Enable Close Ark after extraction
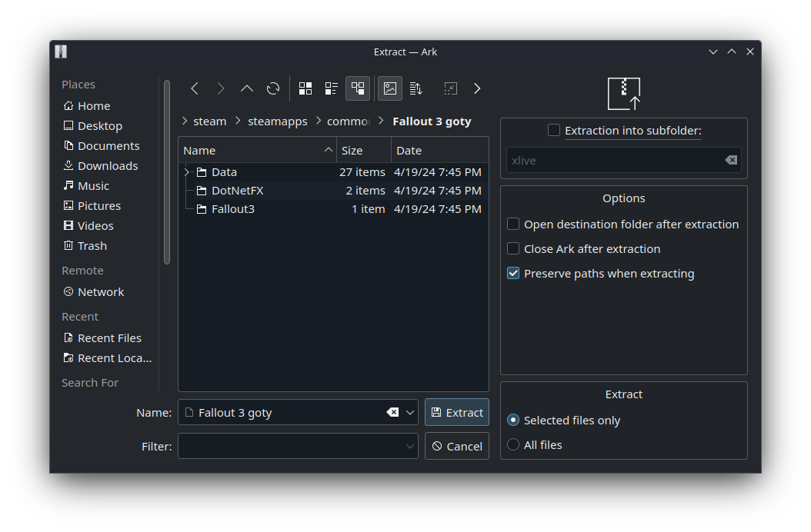Viewport: 811px width, 532px height. pos(513,248)
